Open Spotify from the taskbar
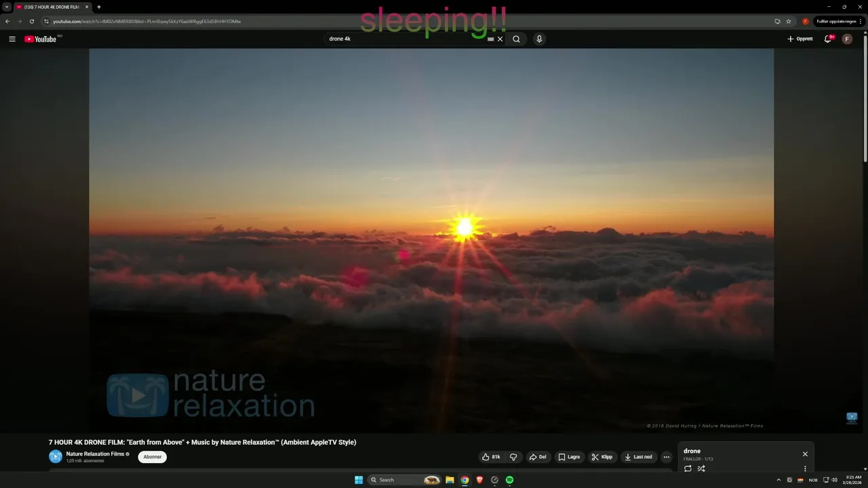Viewport: 868px width, 488px height. coord(509,480)
